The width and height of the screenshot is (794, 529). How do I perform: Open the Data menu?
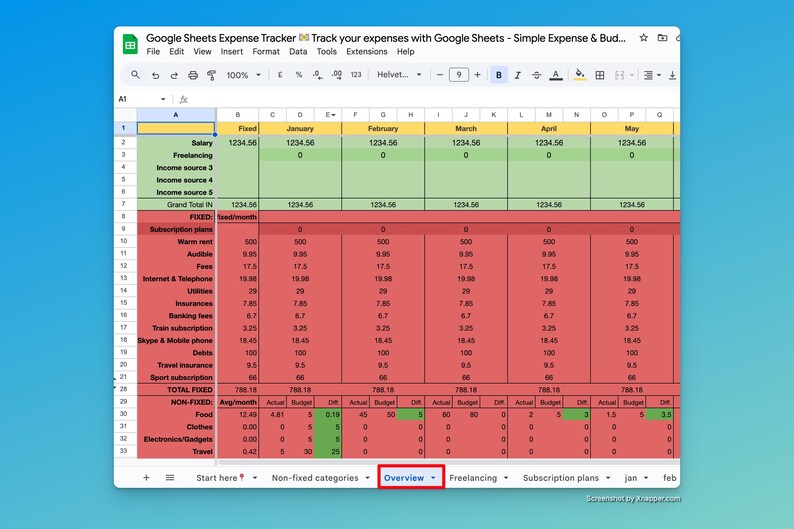click(298, 52)
